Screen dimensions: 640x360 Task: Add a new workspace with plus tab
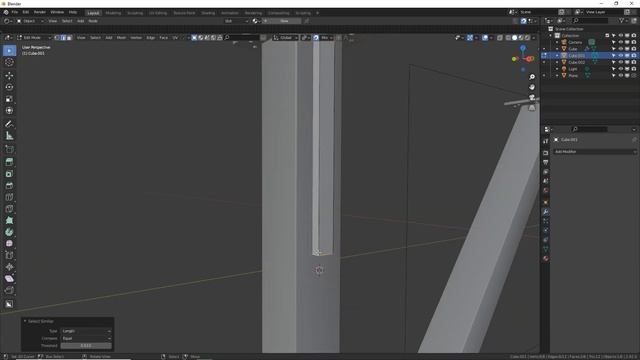[x=318, y=13]
